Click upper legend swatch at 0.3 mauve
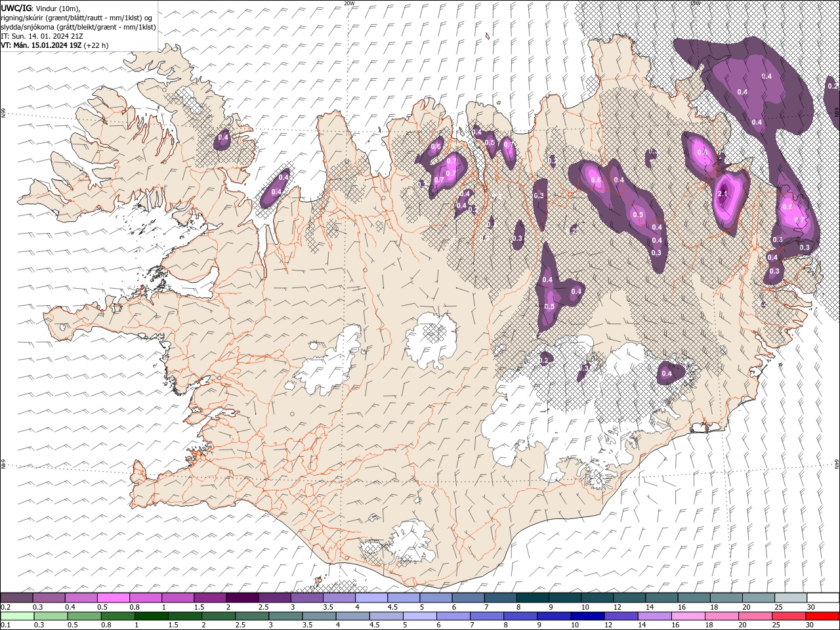 point(49,598)
